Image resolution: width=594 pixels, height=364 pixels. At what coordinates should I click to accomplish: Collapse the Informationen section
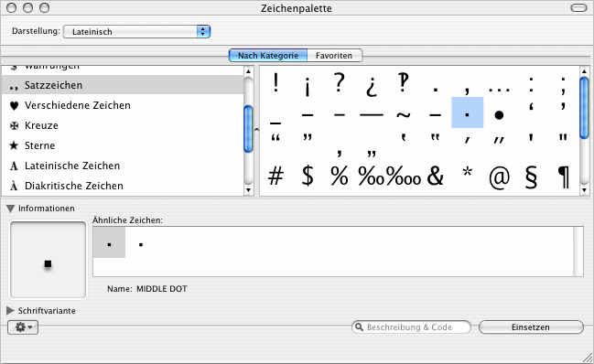(11, 209)
